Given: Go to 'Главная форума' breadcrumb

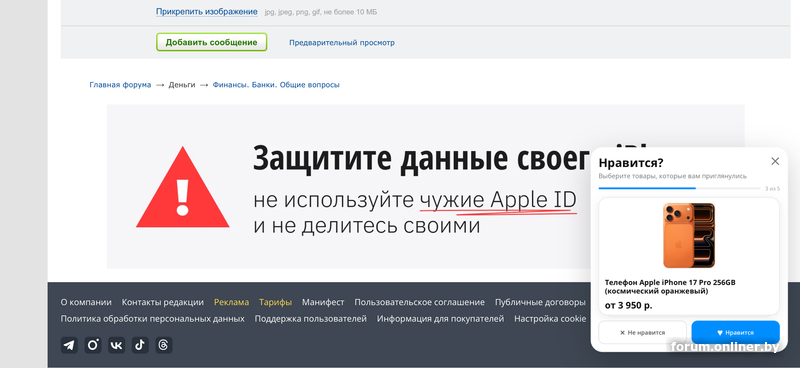Looking at the screenshot, I should 120,85.
